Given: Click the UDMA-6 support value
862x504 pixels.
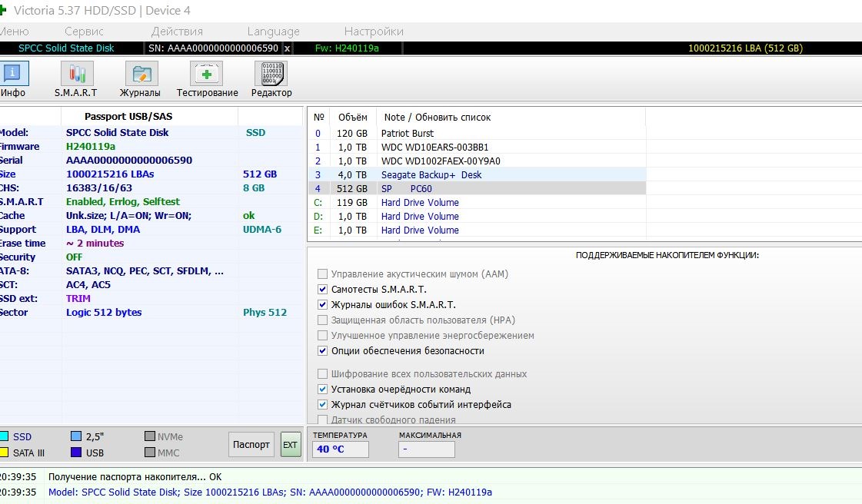Looking at the screenshot, I should click(262, 230).
